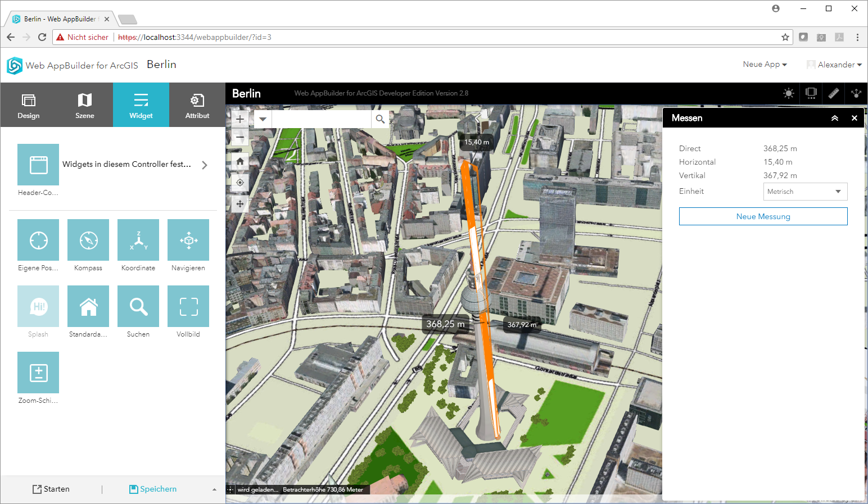Switch to the Szene tab

click(85, 105)
